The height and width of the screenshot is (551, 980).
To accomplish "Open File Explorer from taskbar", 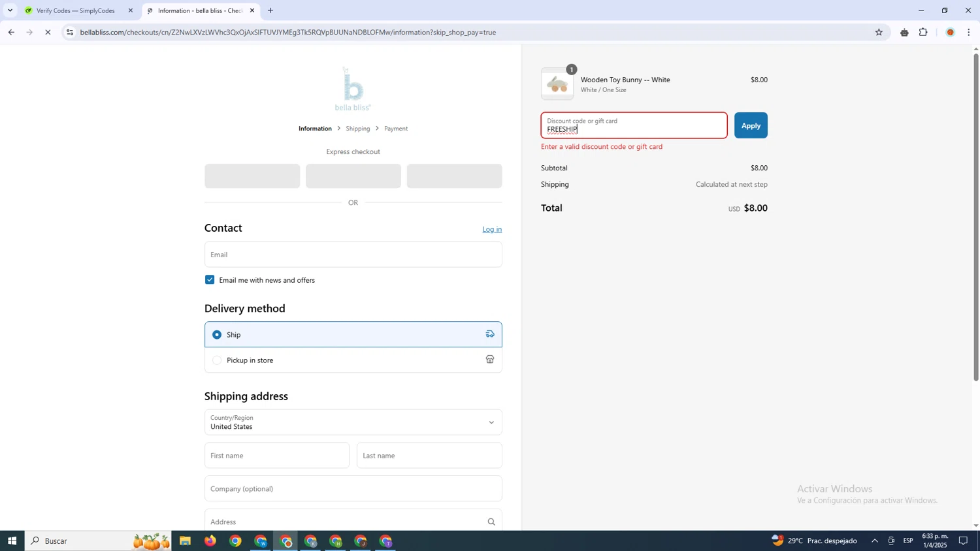I will point(185,541).
